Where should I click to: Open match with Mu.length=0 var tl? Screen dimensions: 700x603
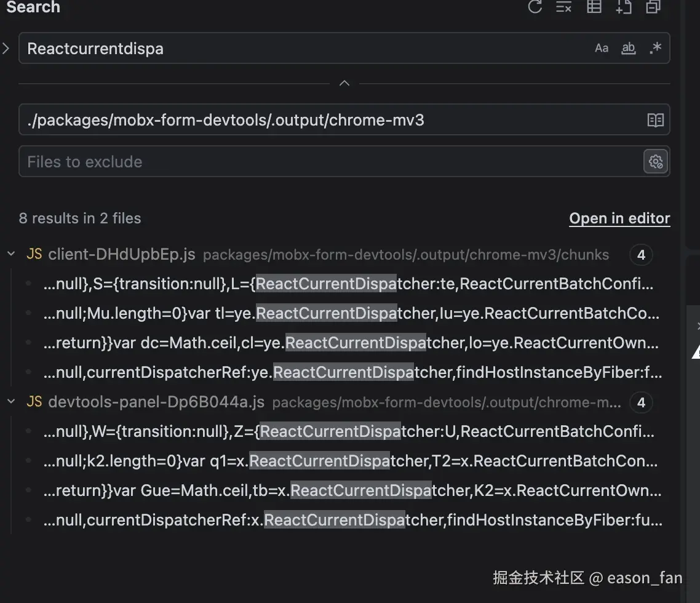351,313
